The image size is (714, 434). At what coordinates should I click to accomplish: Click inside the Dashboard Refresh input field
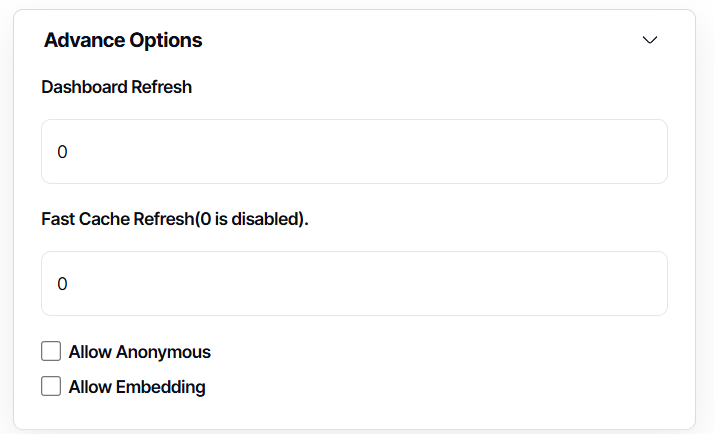coord(354,152)
